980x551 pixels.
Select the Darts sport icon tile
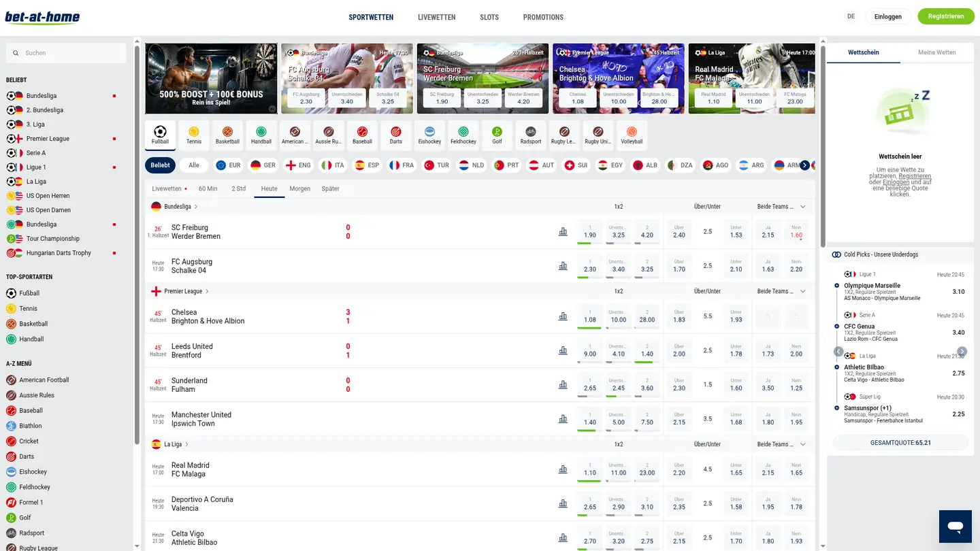coord(396,135)
